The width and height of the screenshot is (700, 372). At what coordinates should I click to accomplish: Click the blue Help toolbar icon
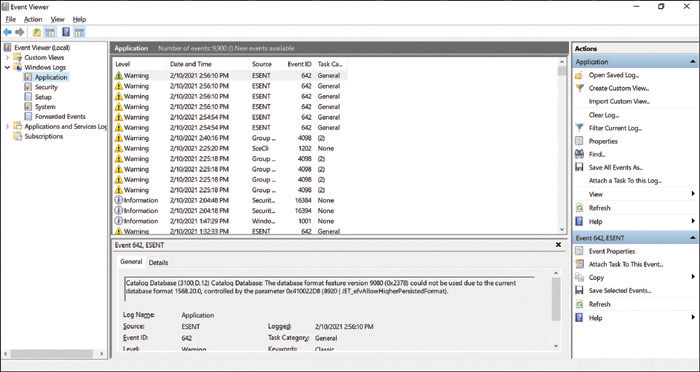point(66,32)
